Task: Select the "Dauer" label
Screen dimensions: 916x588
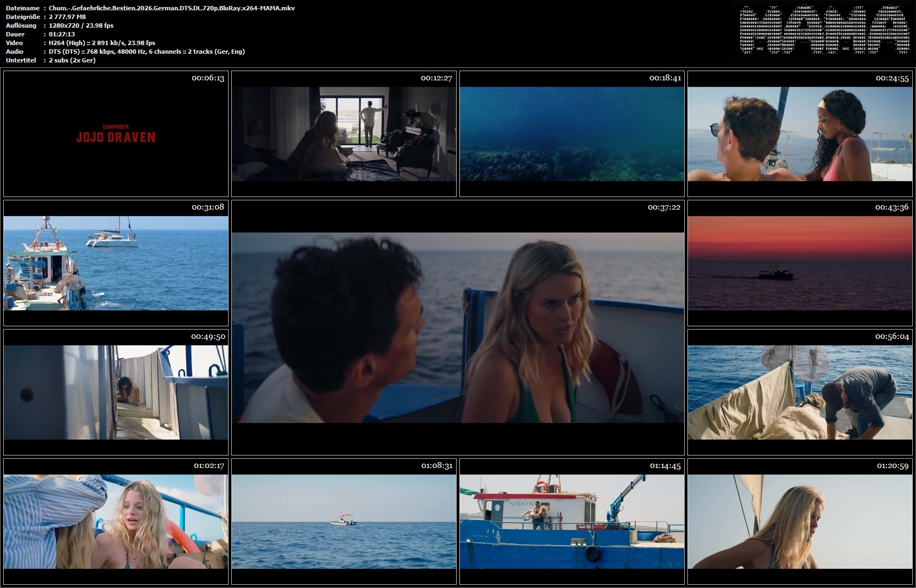Action: (x=15, y=34)
